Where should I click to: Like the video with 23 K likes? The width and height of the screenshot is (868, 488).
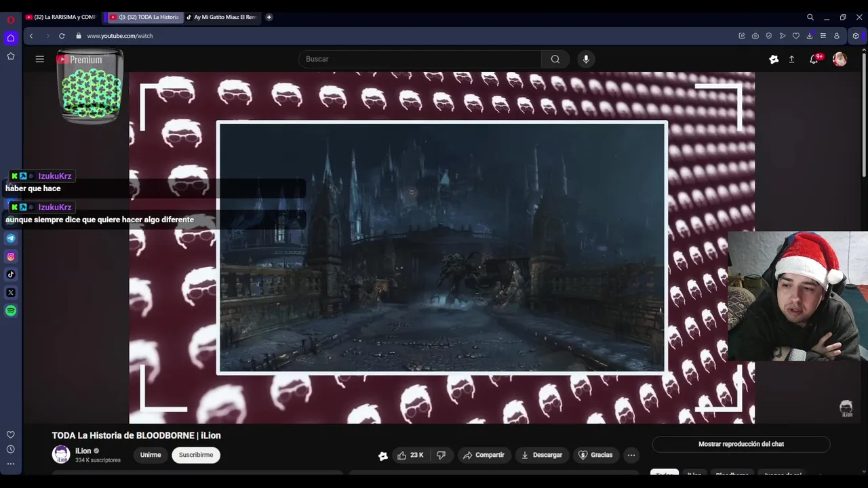tap(410, 455)
